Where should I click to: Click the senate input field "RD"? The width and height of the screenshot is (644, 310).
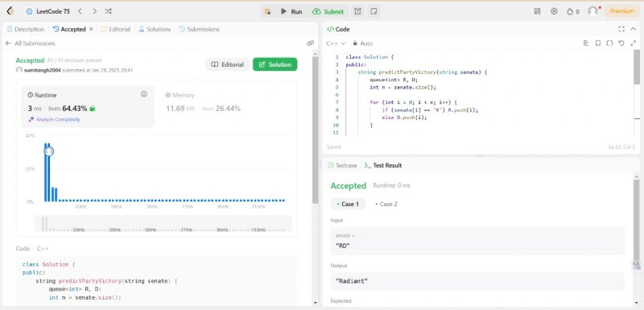[x=477, y=241]
